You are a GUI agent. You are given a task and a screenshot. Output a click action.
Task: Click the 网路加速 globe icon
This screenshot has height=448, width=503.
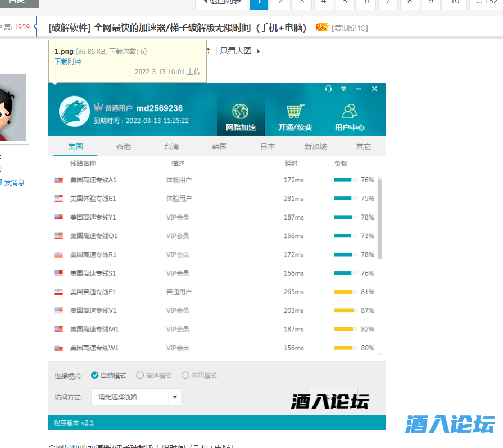[241, 111]
